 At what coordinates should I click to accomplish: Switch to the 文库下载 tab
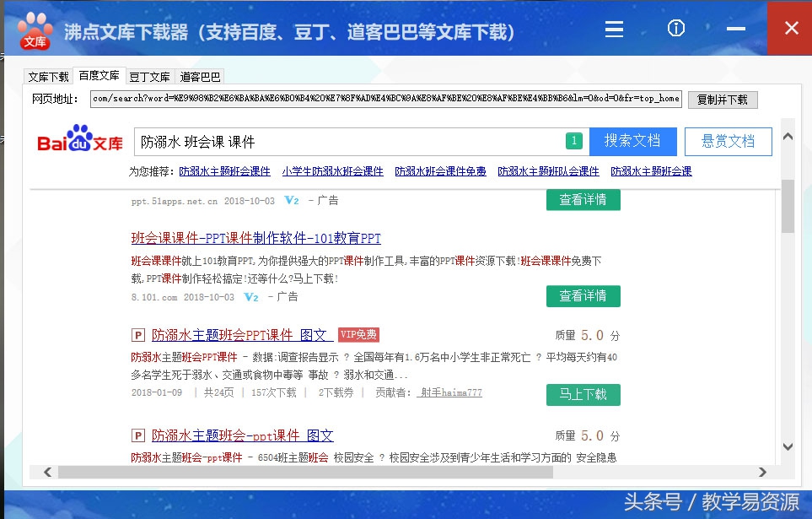50,75
